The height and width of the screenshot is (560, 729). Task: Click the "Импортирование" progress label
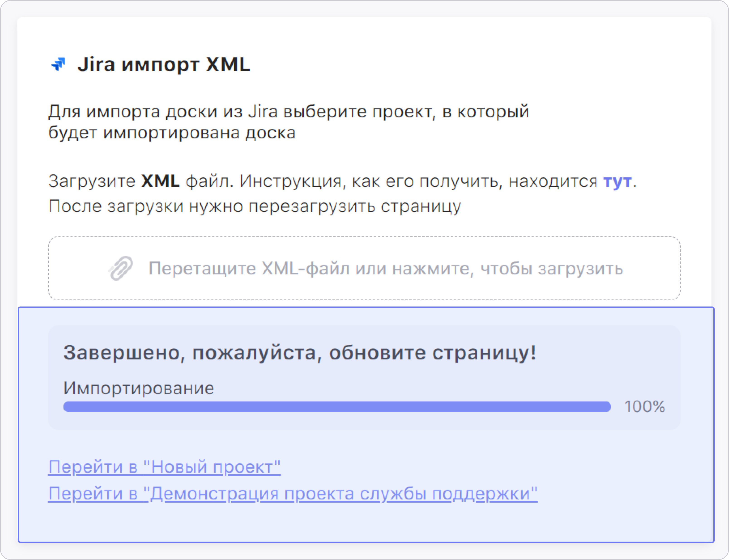[139, 388]
